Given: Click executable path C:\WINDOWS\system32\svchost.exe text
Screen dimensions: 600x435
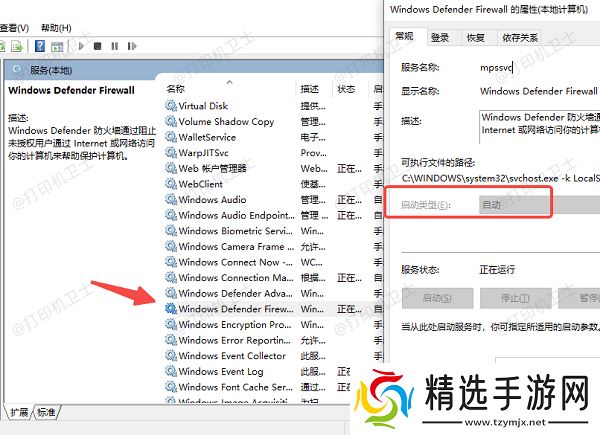Looking at the screenshot, I should click(501, 178).
